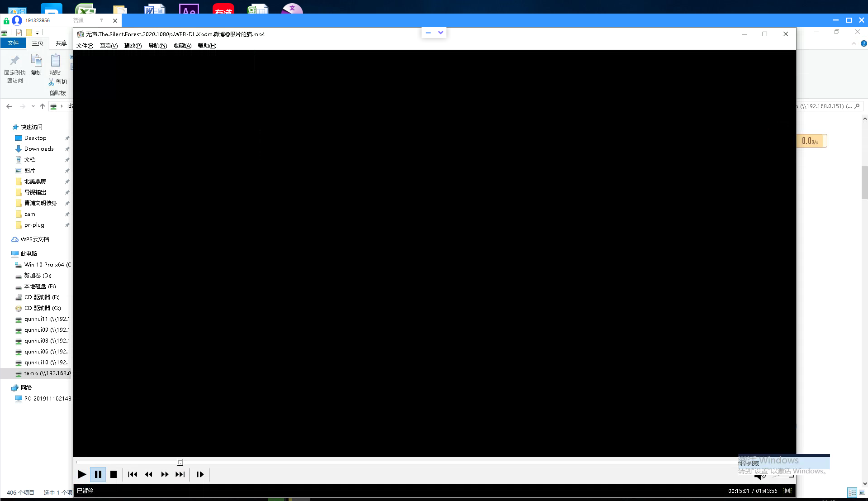The width and height of the screenshot is (868, 501).
Task: Switch to the Explorer 共享 tab
Action: tap(62, 43)
